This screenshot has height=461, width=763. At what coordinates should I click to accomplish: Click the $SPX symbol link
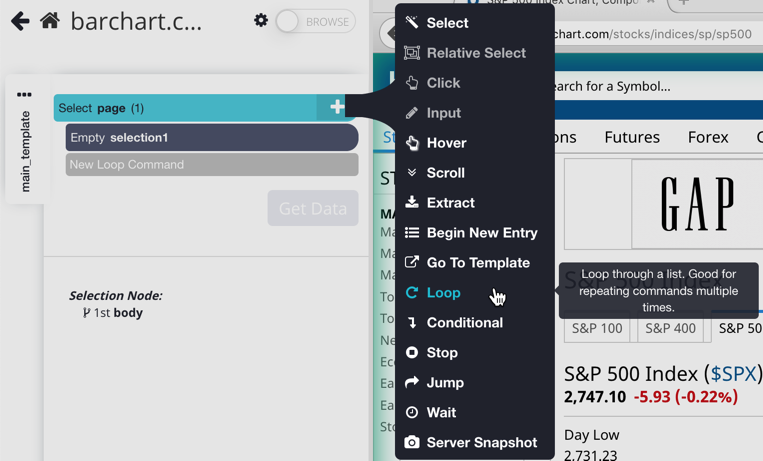[733, 374]
